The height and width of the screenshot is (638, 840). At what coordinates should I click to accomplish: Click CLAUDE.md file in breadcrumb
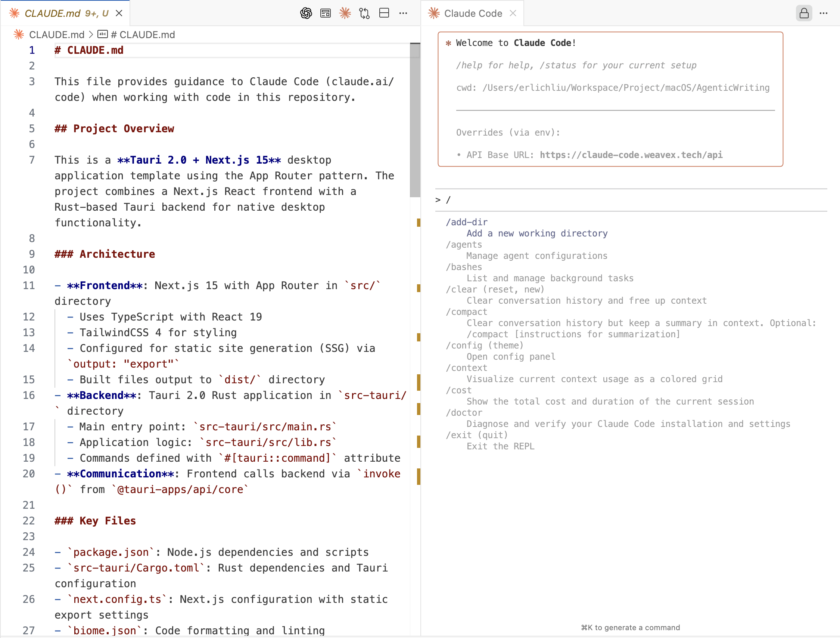click(x=56, y=35)
